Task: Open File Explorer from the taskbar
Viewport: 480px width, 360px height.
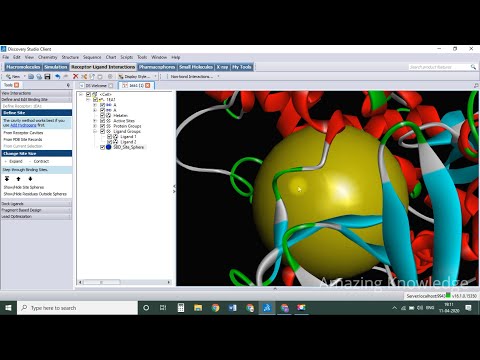Action: pyautogui.click(x=198, y=308)
